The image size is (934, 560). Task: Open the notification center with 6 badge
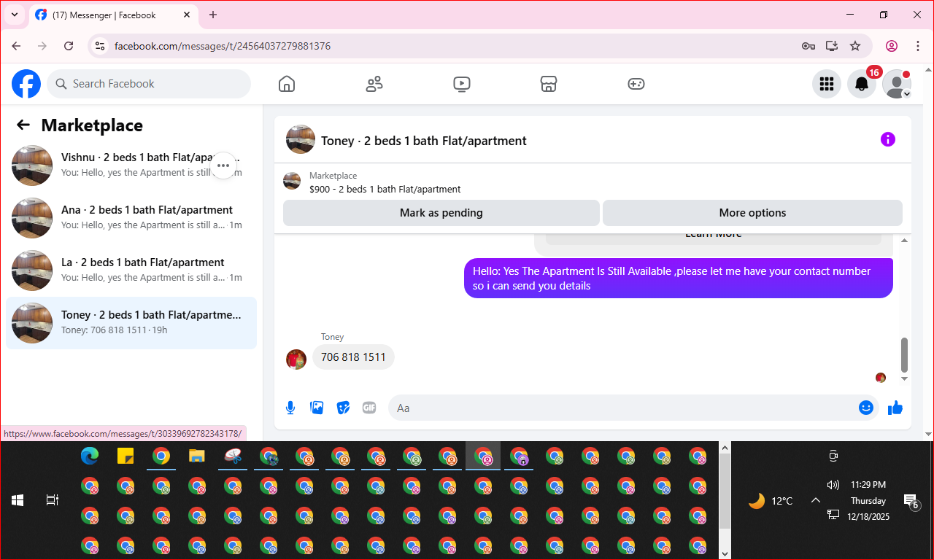click(x=911, y=500)
